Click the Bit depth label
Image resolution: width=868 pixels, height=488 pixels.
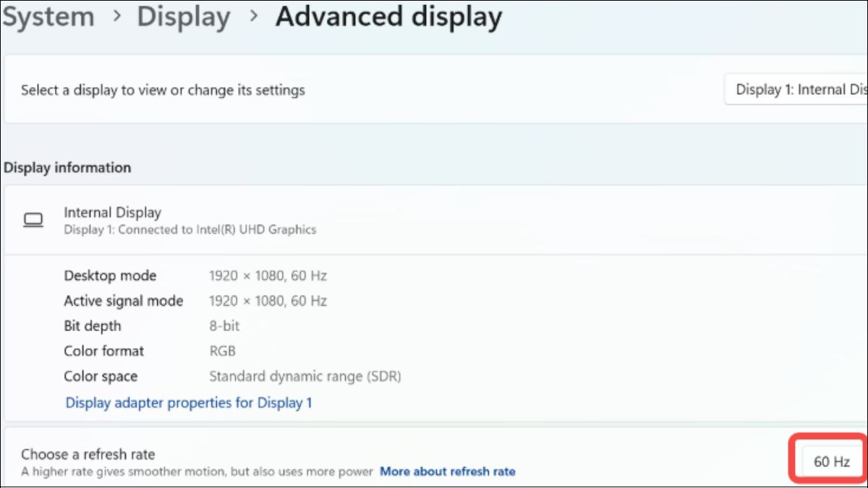click(93, 326)
